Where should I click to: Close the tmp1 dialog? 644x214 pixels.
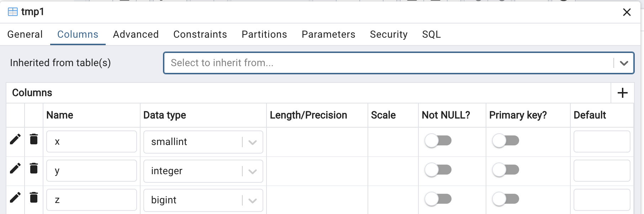(x=627, y=12)
